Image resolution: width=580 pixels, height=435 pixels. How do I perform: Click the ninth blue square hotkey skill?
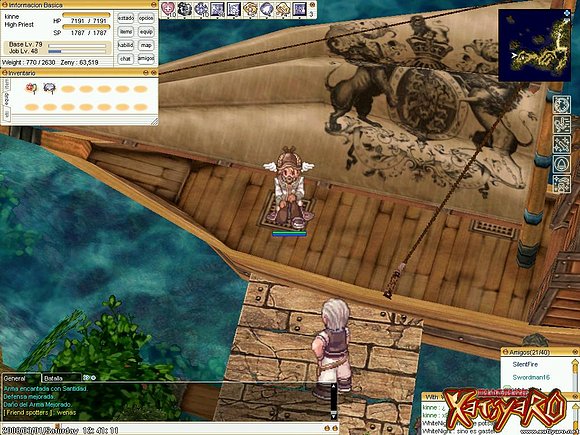click(299, 8)
